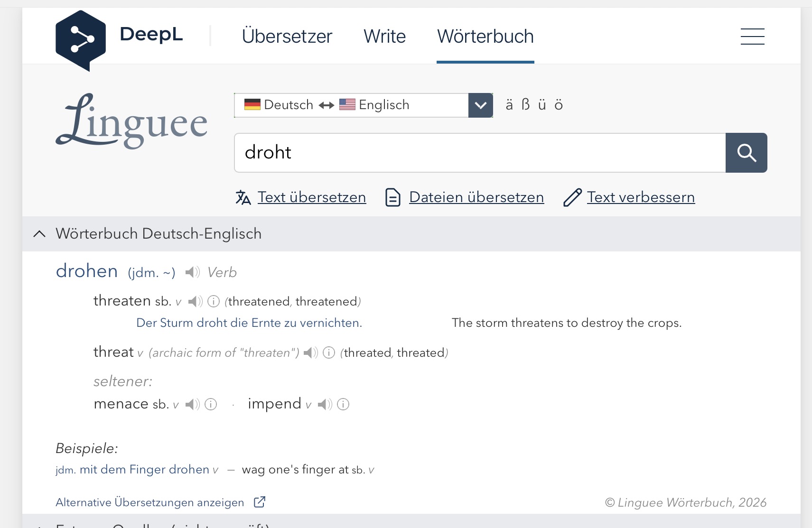Open Deutsch-Englisch language pair dropdown arrow
The image size is (812, 528).
pyautogui.click(x=480, y=105)
